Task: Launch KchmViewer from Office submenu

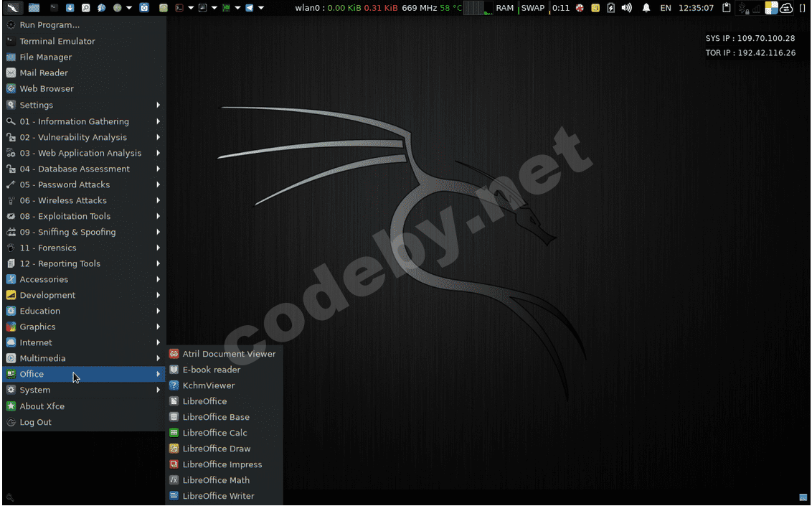Action: pyautogui.click(x=225, y=385)
